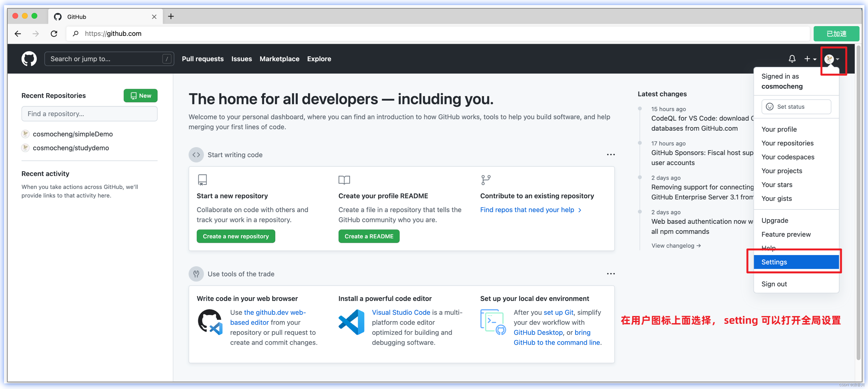The height and width of the screenshot is (389, 868).
Task: Open Explore in header
Action: (319, 59)
